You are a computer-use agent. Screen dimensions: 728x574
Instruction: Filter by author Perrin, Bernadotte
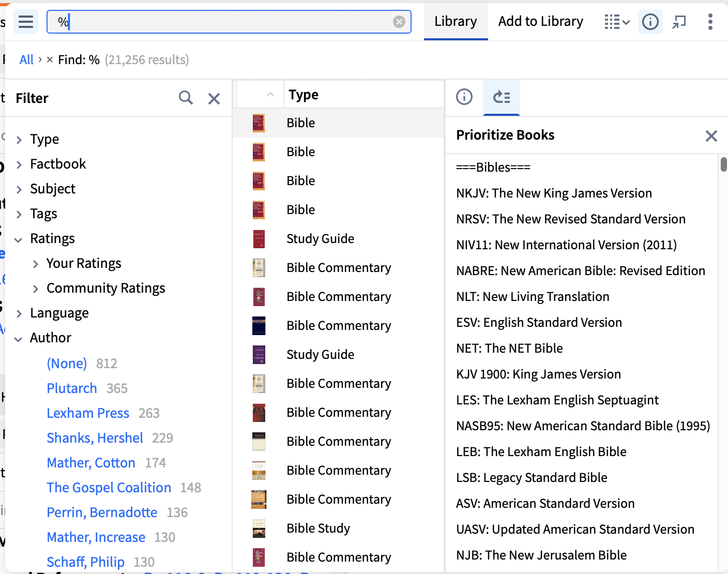[102, 512]
